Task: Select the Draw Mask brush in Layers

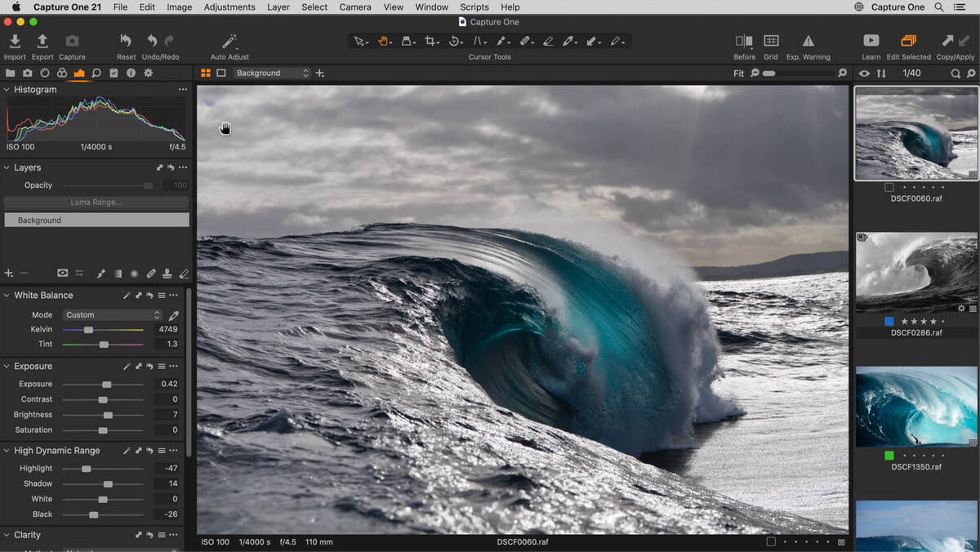Action: [x=101, y=274]
